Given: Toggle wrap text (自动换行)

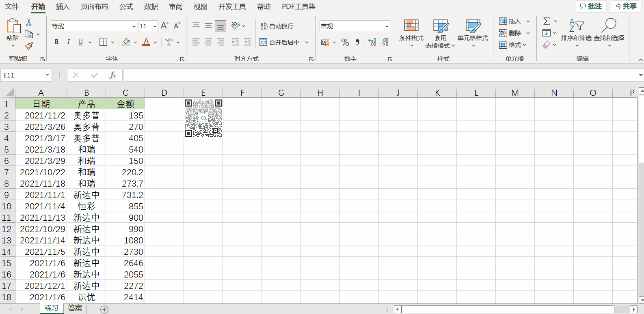Looking at the screenshot, I should (x=277, y=26).
